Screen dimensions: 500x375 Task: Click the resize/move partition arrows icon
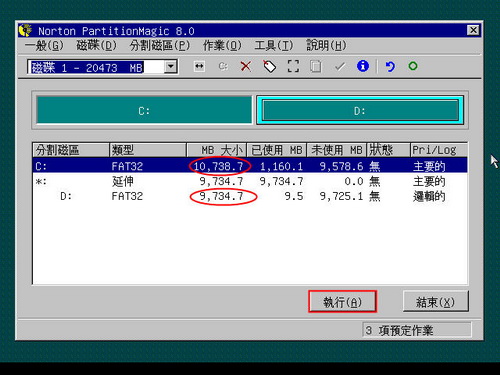point(199,66)
